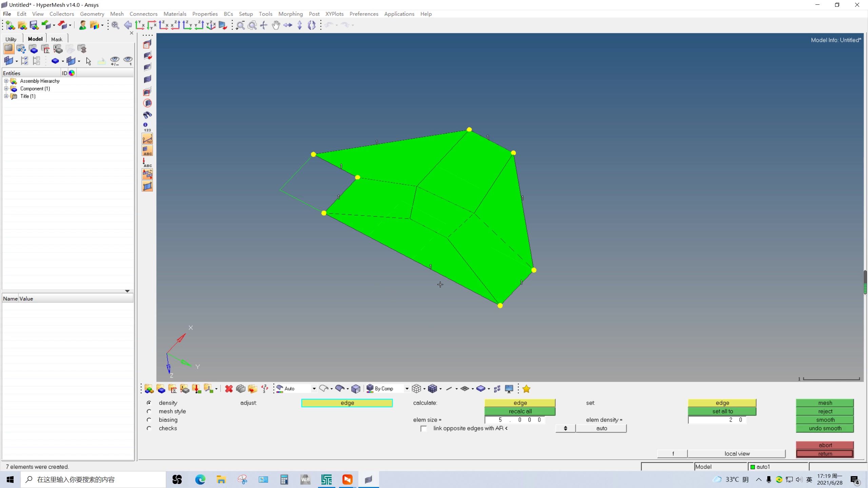Switch to the Utility tab
Image resolution: width=868 pixels, height=488 pixels.
pos(11,39)
